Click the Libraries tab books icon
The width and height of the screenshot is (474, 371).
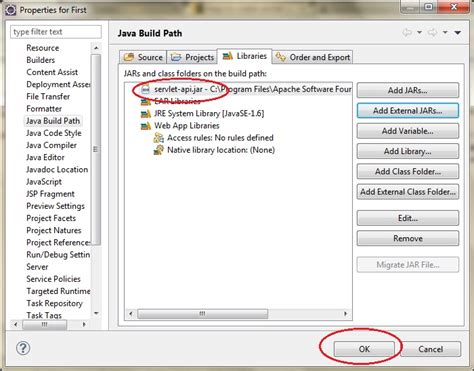tap(228, 56)
